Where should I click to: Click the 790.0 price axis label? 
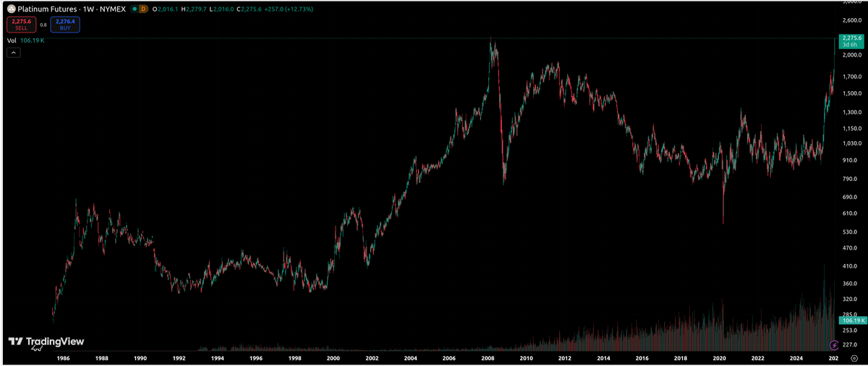[851, 178]
